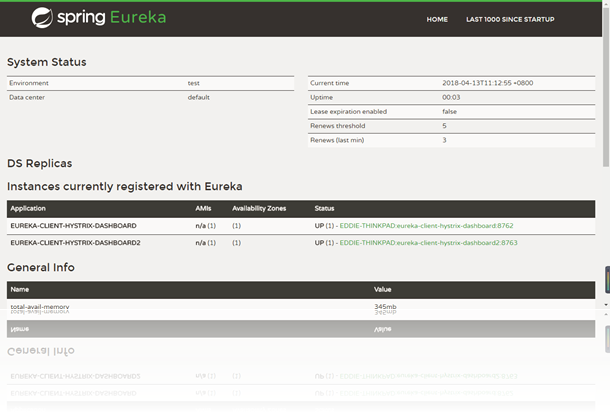Click the Status column header
The width and height of the screenshot is (610, 412).
[x=324, y=209]
